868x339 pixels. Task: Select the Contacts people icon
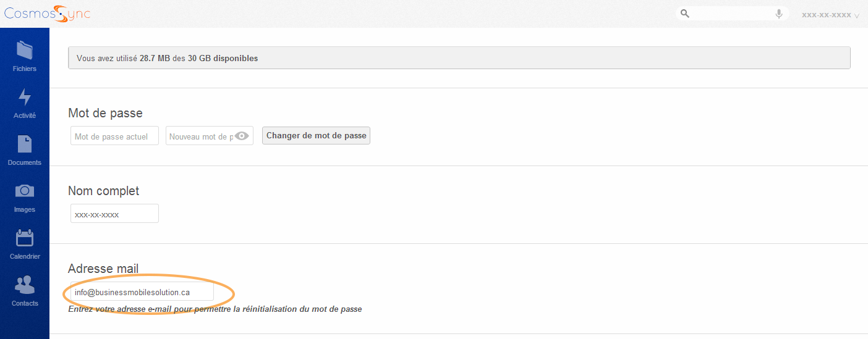click(25, 285)
